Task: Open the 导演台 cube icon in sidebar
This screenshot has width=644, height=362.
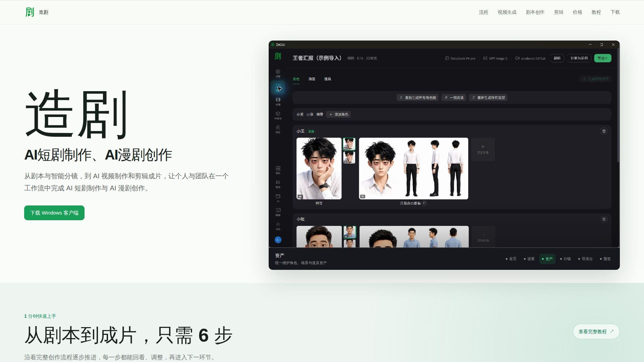Action: coord(278,115)
